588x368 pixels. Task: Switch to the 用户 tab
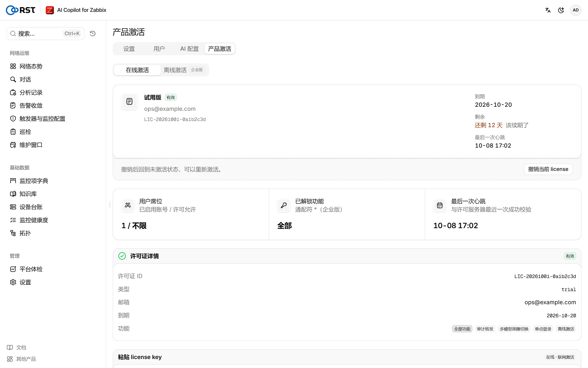(159, 49)
